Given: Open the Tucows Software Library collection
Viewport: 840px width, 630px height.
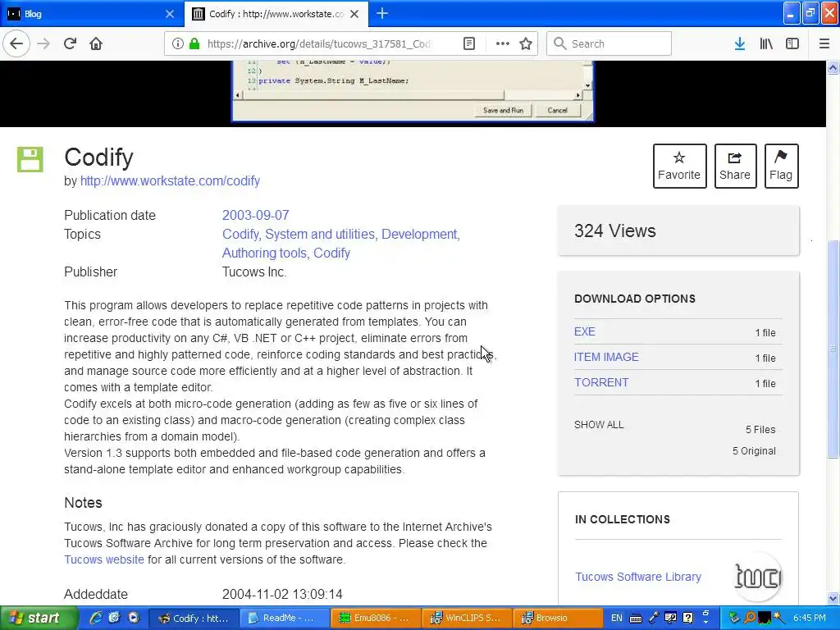Looking at the screenshot, I should click(x=638, y=577).
